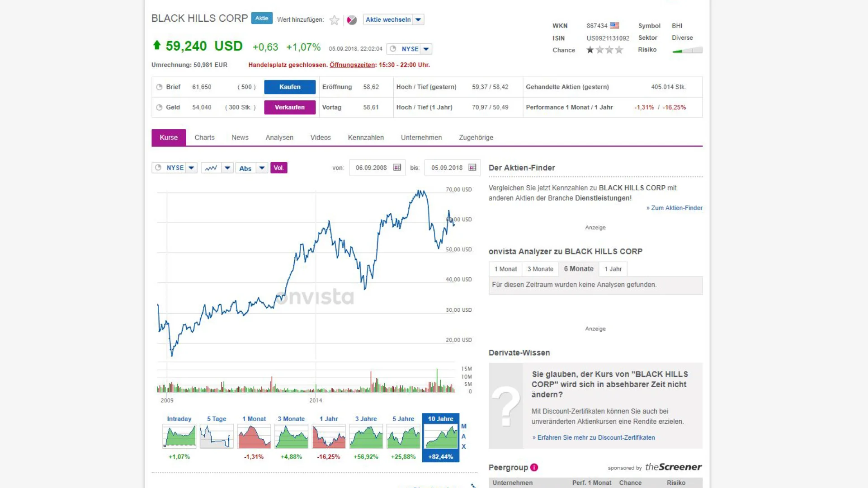Viewport: 868px width, 488px height.
Task: Select the 1 Jahr chart period thumbnail
Action: 329,436
